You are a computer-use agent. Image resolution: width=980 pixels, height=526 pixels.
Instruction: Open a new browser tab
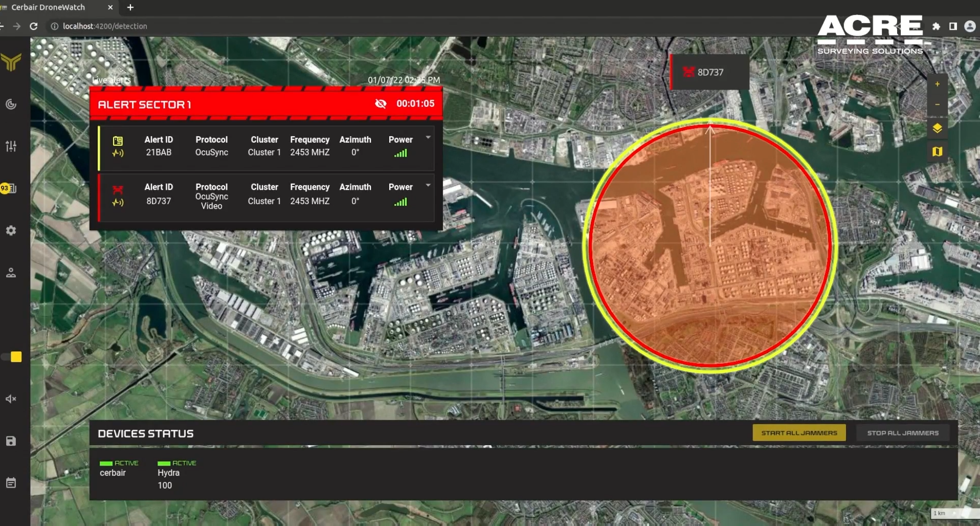(x=130, y=7)
